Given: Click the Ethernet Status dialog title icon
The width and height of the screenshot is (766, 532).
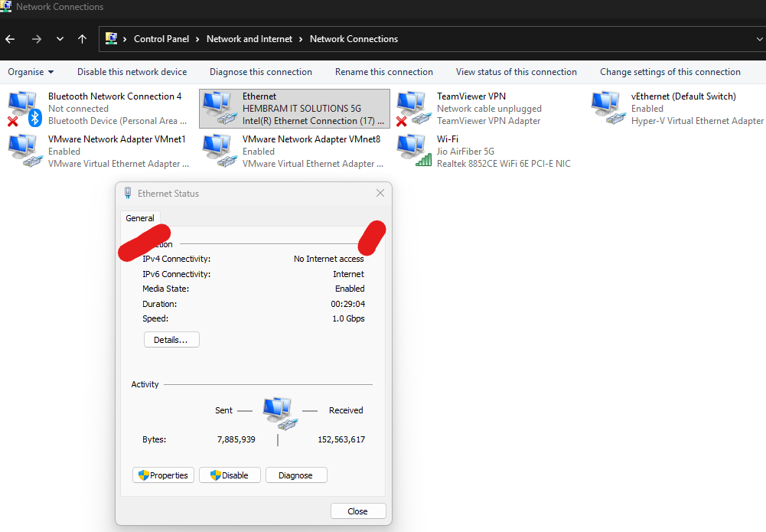Looking at the screenshot, I should (128, 193).
